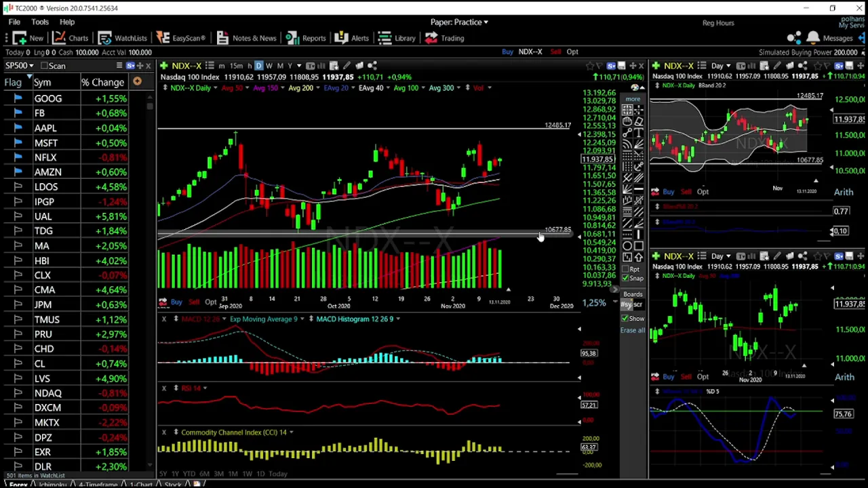Close the RSI 14 indicator pane with X
The image size is (868, 488).
(x=164, y=388)
